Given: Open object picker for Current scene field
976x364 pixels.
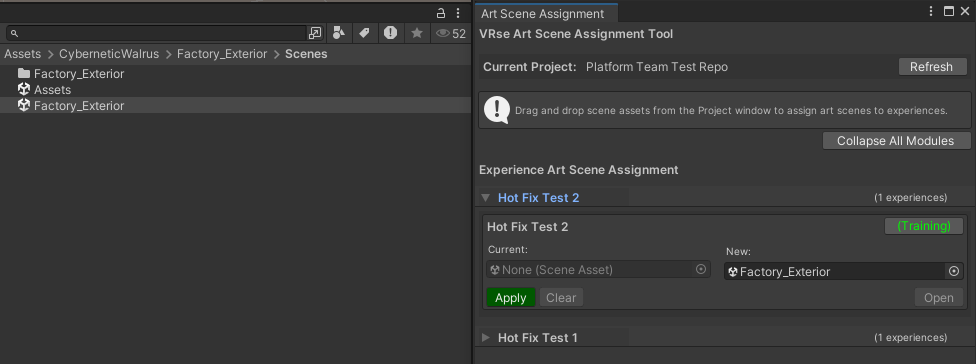Looking at the screenshot, I should coord(701,269).
